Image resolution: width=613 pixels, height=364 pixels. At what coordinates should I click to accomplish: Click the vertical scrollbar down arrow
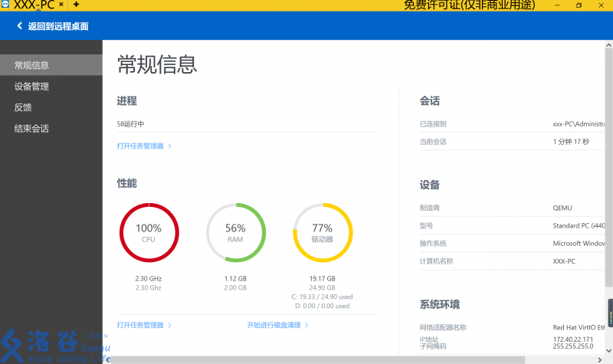coord(609,349)
